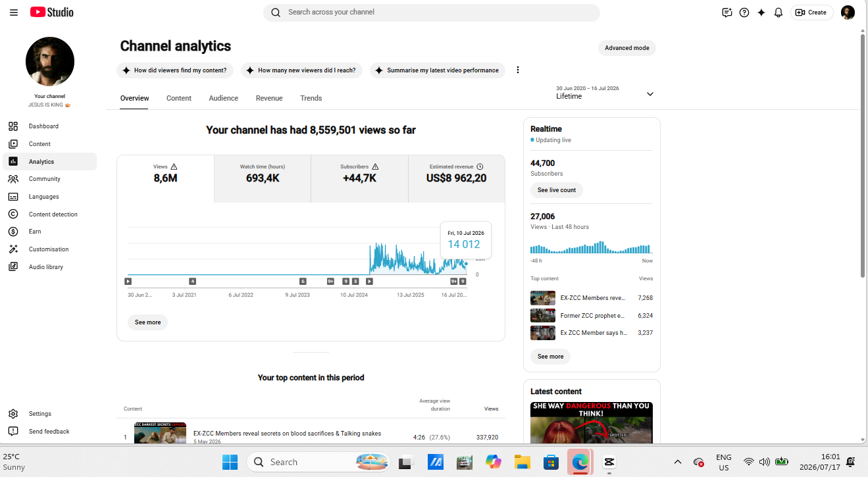
Task: Open Content detection from the sidebar
Action: pos(13,214)
